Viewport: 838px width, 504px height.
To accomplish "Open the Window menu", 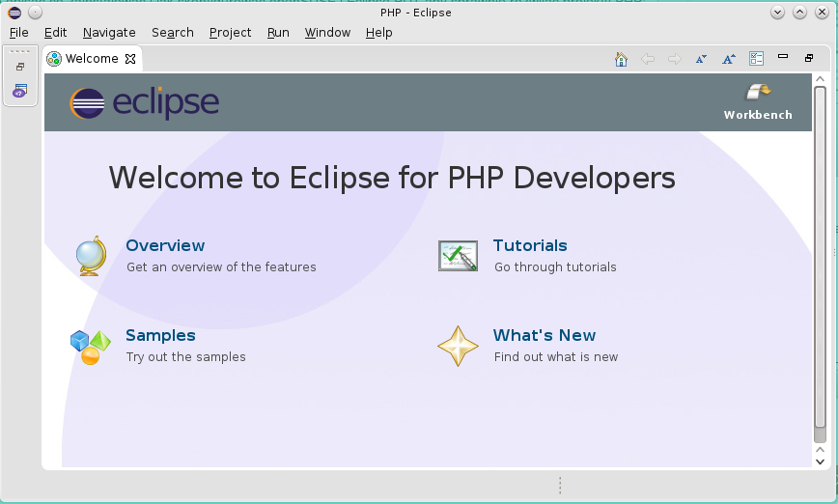I will pos(327,32).
